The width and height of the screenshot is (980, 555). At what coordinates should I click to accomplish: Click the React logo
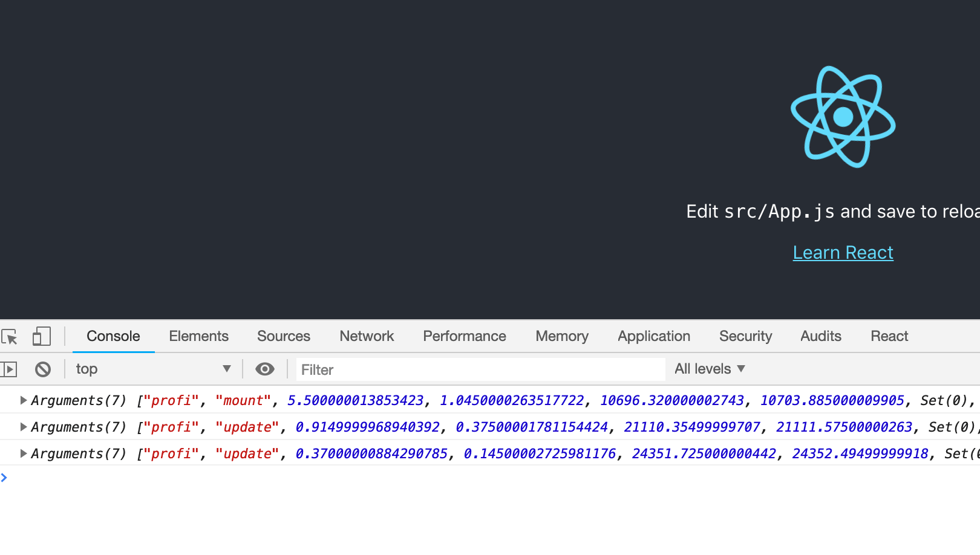click(x=843, y=117)
